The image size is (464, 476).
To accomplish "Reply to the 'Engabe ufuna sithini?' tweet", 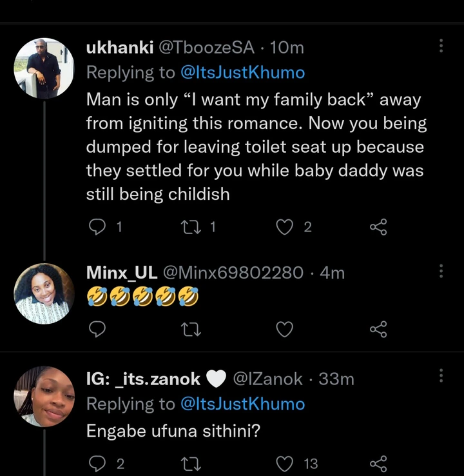I will pyautogui.click(x=96, y=464).
